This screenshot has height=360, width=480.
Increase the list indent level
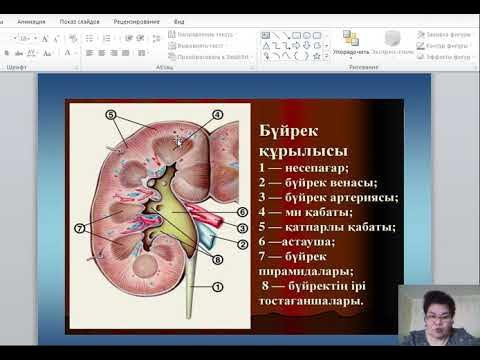pos(140,38)
